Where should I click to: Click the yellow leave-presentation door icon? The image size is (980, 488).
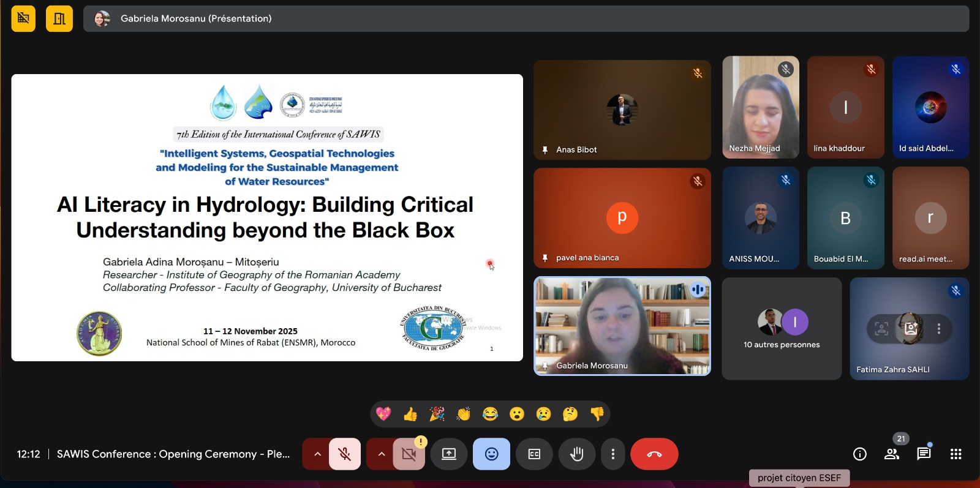point(59,19)
